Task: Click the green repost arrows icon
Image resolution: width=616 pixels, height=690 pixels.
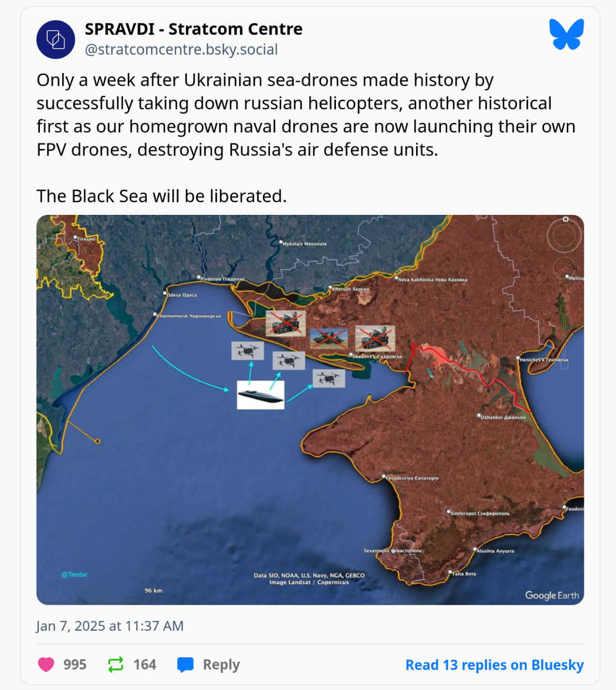Action: pyautogui.click(x=116, y=665)
